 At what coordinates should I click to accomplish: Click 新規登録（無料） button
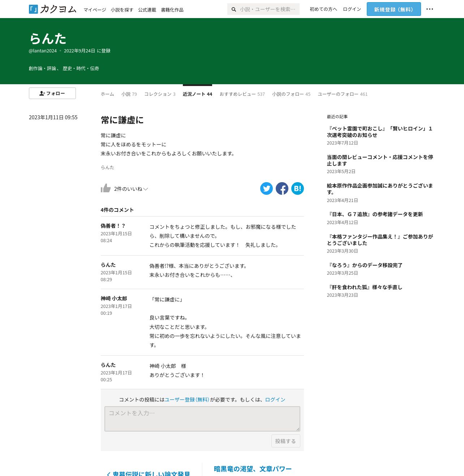[x=394, y=9]
